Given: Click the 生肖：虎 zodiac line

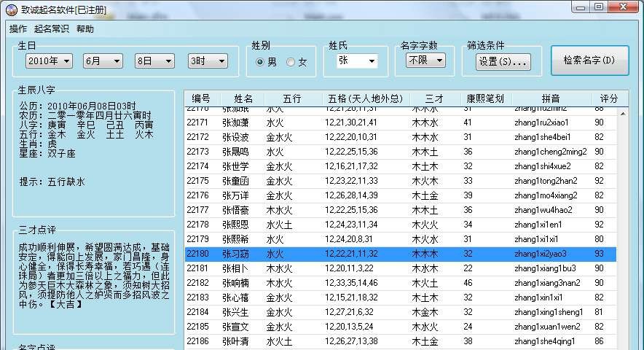Looking at the screenshot, I should [38, 144].
